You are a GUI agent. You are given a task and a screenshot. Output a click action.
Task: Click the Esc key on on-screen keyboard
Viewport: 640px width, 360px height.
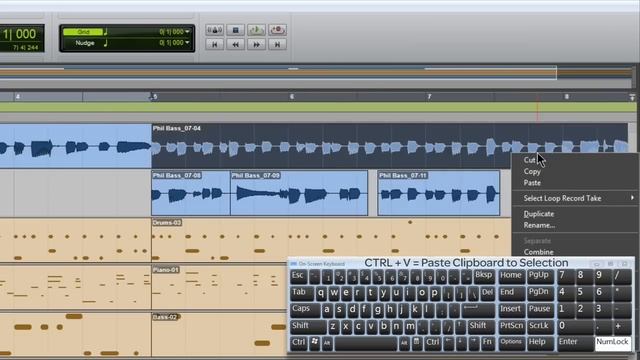point(298,276)
